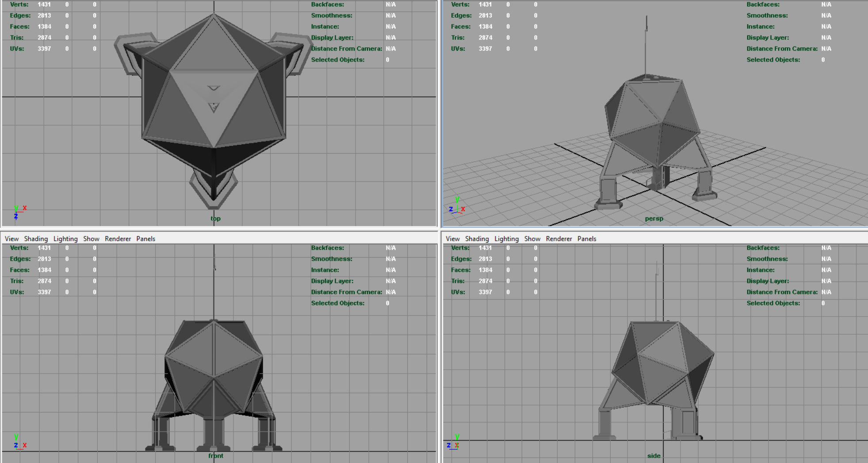
Task: Open the View menu of the side panel
Action: click(x=452, y=239)
